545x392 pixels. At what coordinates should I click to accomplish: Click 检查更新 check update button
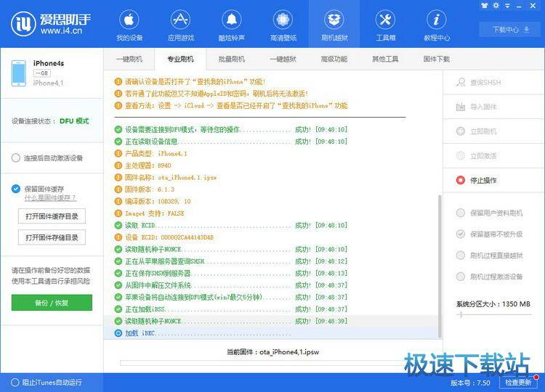518,383
